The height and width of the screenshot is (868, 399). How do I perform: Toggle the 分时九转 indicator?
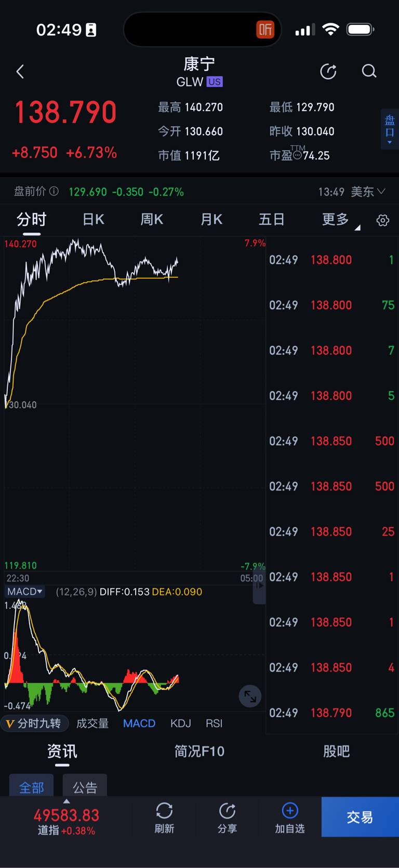click(x=34, y=723)
